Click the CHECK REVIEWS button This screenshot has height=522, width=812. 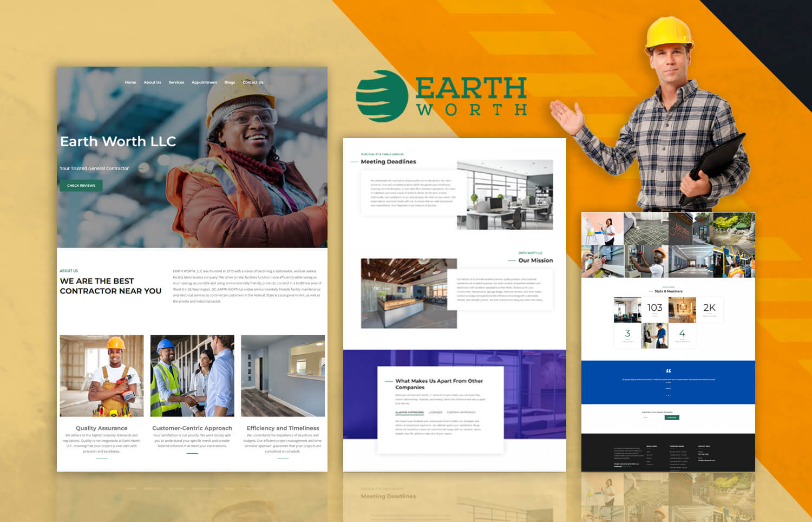pyautogui.click(x=81, y=185)
